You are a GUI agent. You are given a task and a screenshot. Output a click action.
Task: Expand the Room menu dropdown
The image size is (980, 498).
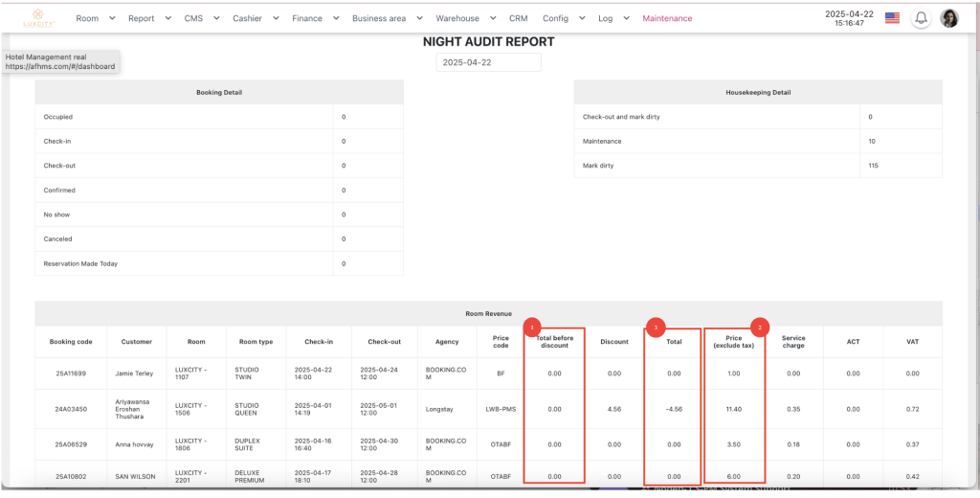[x=95, y=18]
